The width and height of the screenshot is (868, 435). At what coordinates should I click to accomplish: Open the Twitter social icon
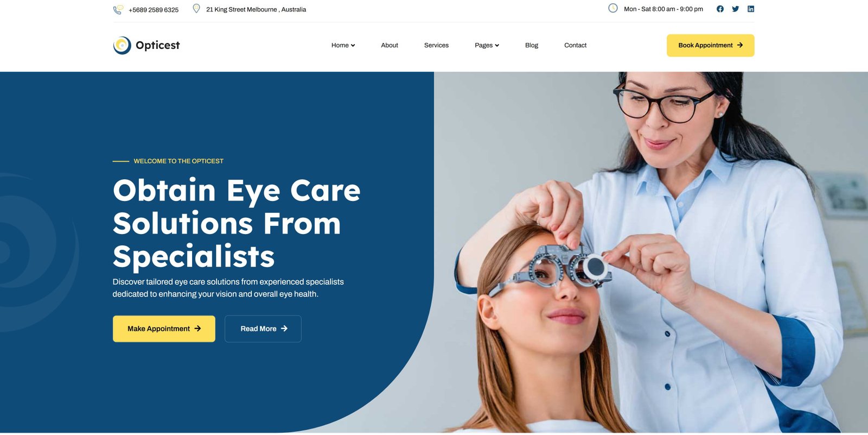pos(735,9)
